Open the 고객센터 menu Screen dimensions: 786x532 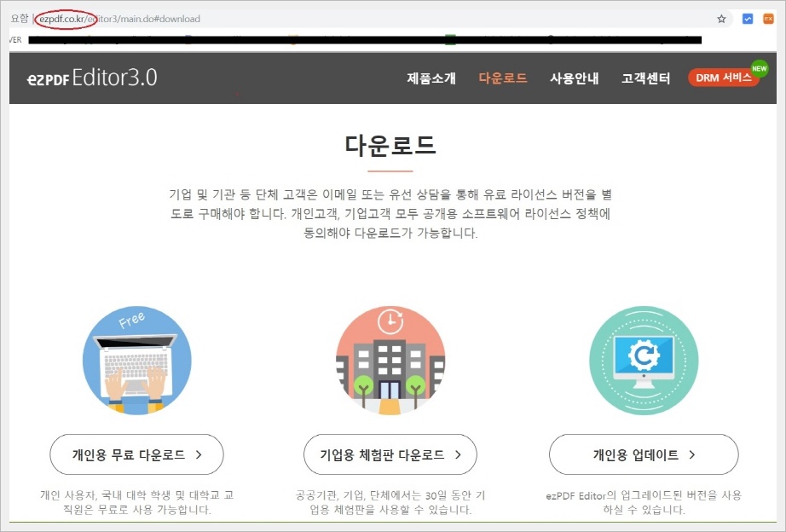point(645,78)
